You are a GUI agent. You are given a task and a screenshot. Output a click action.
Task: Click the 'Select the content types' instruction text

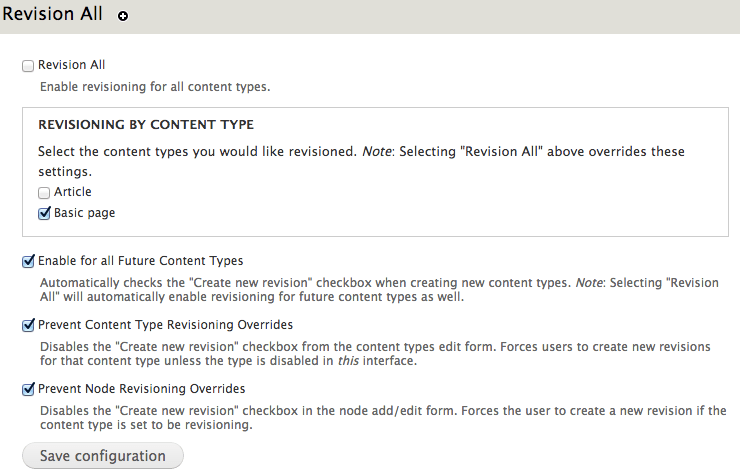(x=362, y=161)
